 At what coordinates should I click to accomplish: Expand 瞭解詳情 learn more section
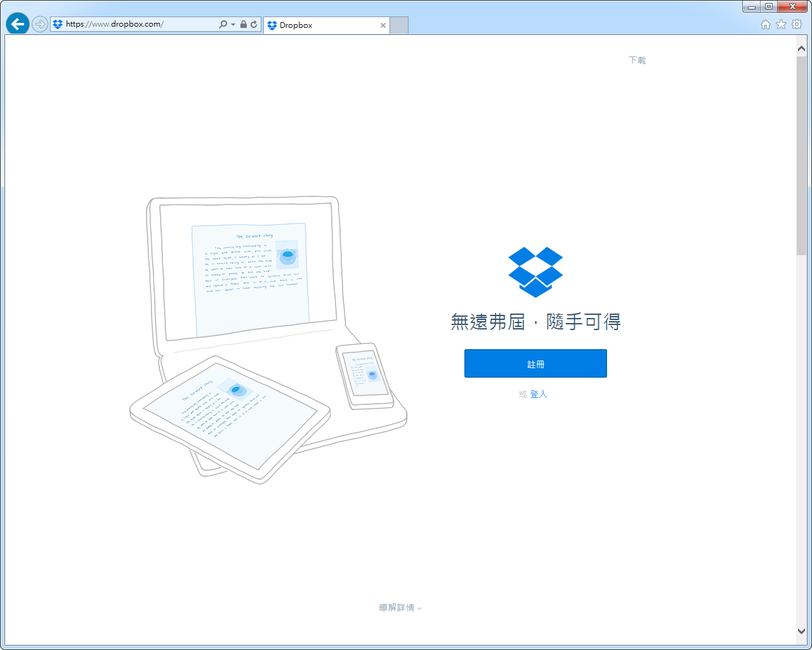click(400, 607)
